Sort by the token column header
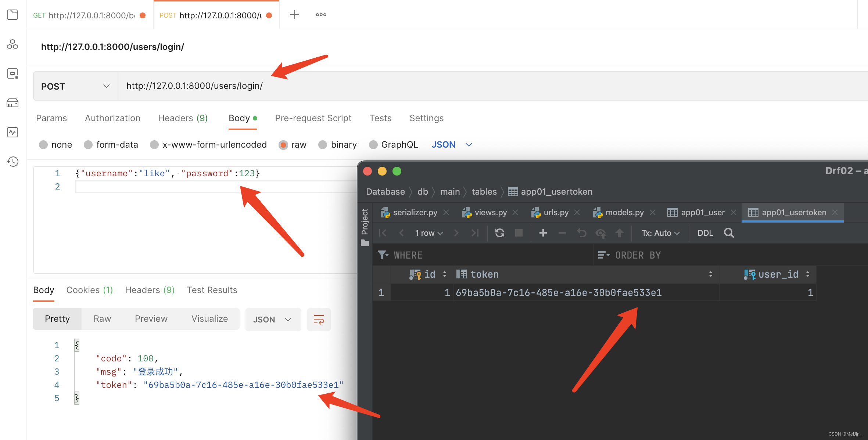The image size is (868, 440). tap(485, 274)
